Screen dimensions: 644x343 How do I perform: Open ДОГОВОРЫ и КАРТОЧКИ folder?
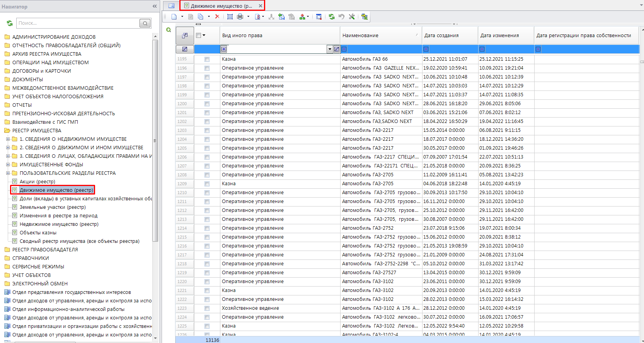41,71
